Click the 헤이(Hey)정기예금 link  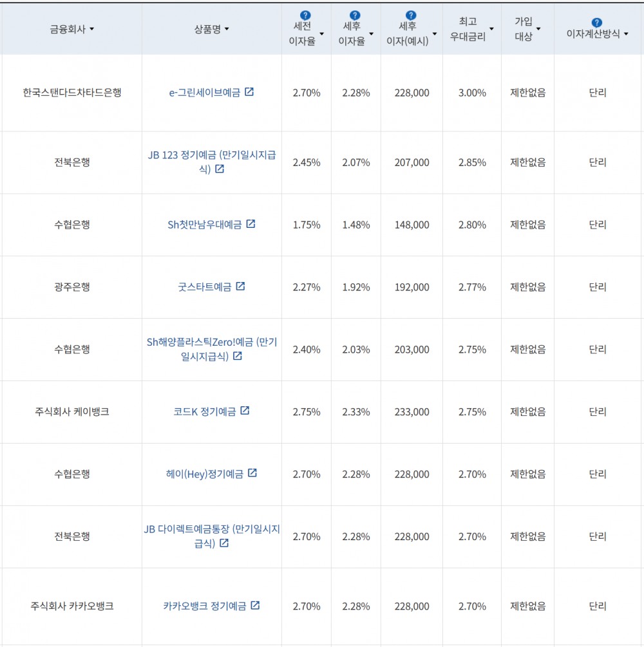point(205,474)
